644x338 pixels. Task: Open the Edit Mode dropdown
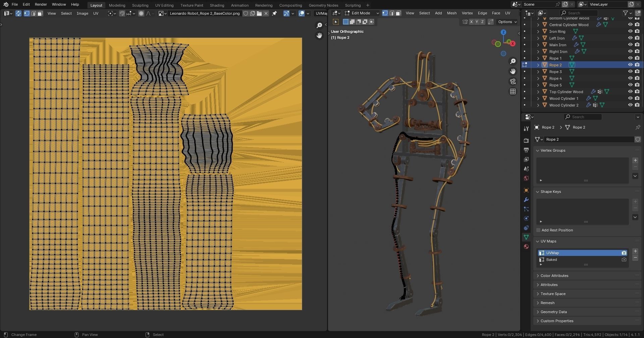tap(362, 13)
